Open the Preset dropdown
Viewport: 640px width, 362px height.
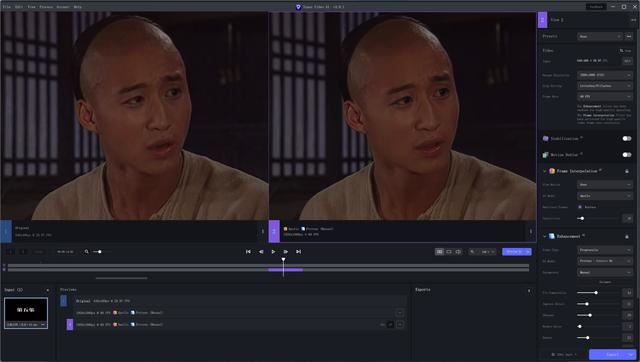click(x=600, y=36)
